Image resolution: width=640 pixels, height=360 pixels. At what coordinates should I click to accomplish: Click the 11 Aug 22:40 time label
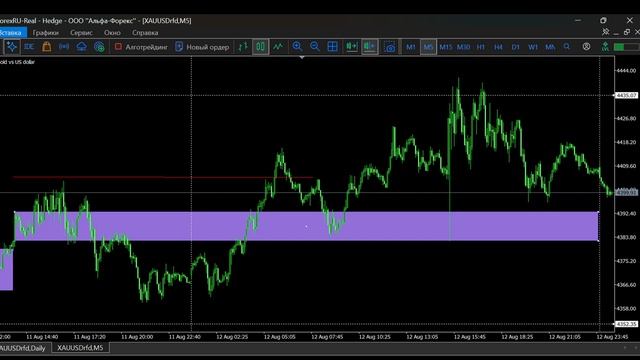tap(184, 337)
